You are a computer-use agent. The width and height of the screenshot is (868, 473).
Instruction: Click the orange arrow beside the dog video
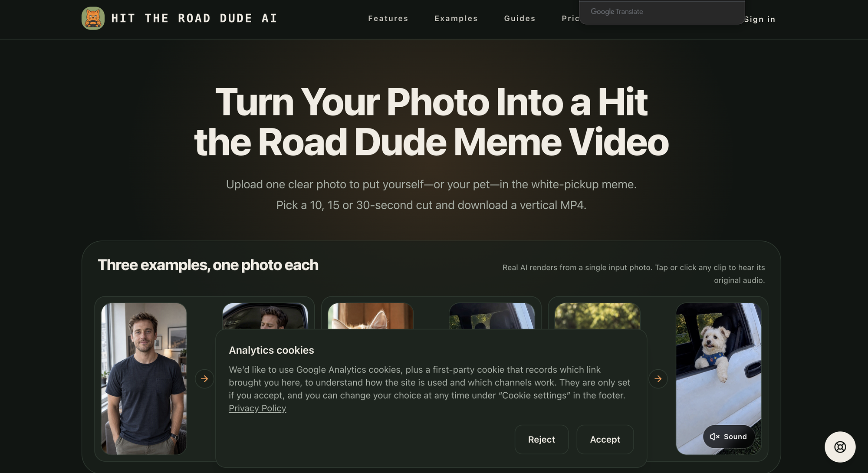click(658, 379)
